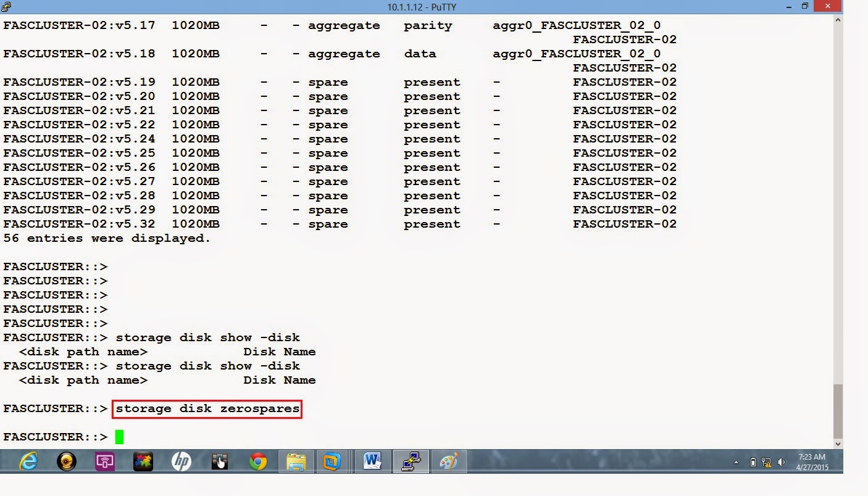
Task: Launch Internet Explorer from the taskbar
Action: coord(27,461)
